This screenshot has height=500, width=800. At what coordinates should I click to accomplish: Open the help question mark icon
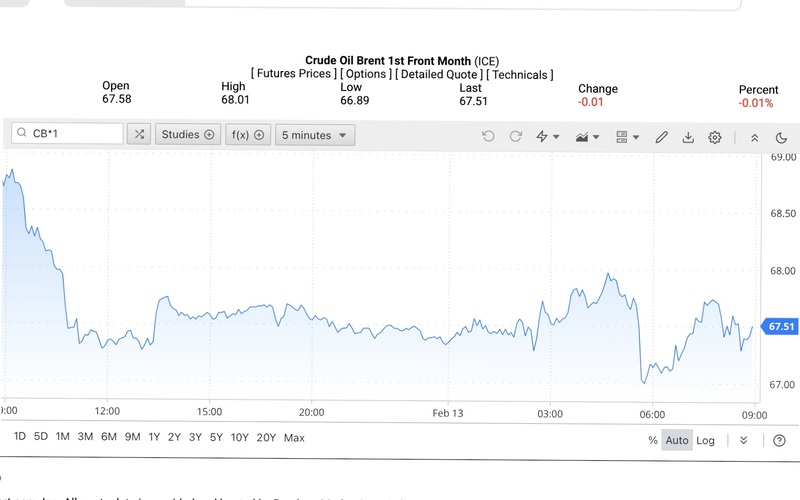pos(779,440)
